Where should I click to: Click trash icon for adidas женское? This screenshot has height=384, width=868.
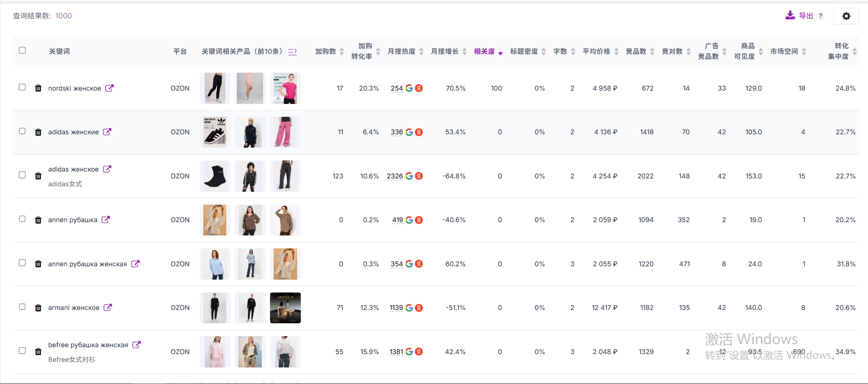tap(38, 176)
